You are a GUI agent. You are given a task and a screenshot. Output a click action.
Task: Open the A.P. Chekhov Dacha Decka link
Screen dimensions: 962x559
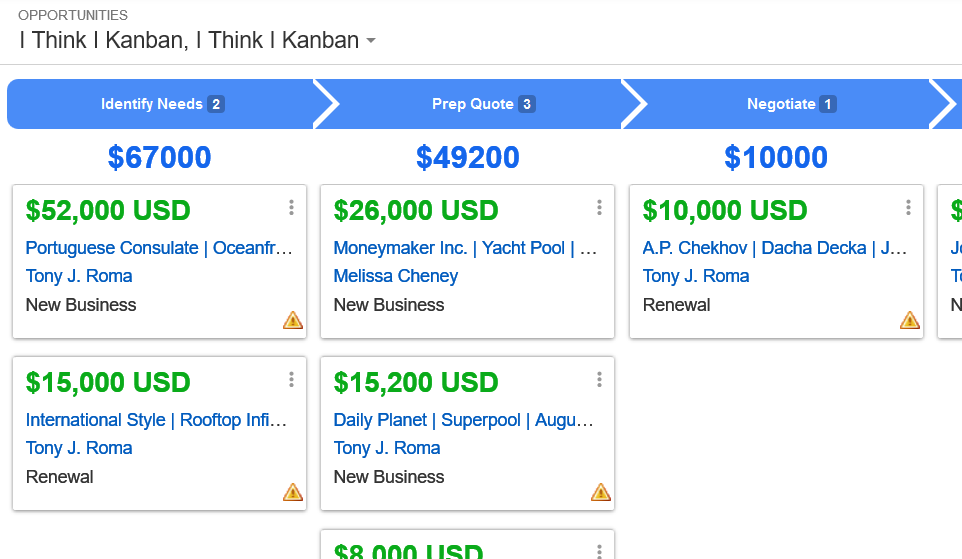775,248
